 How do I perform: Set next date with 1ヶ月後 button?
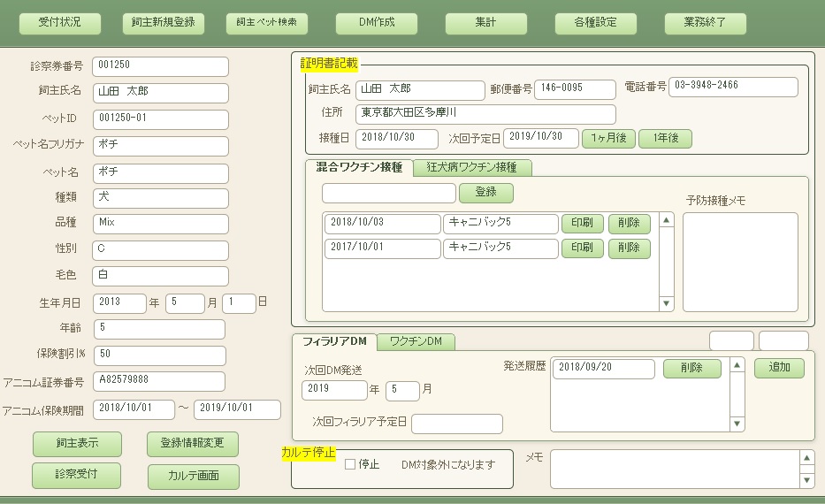(608, 139)
